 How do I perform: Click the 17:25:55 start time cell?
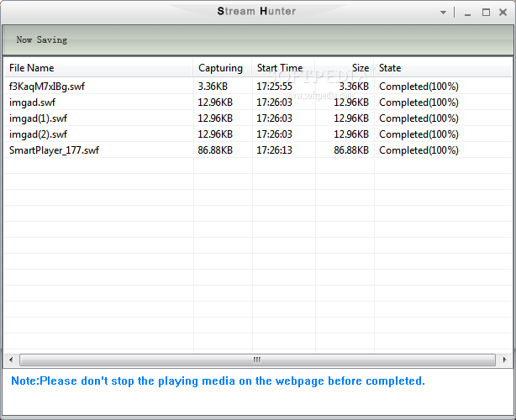tap(274, 87)
